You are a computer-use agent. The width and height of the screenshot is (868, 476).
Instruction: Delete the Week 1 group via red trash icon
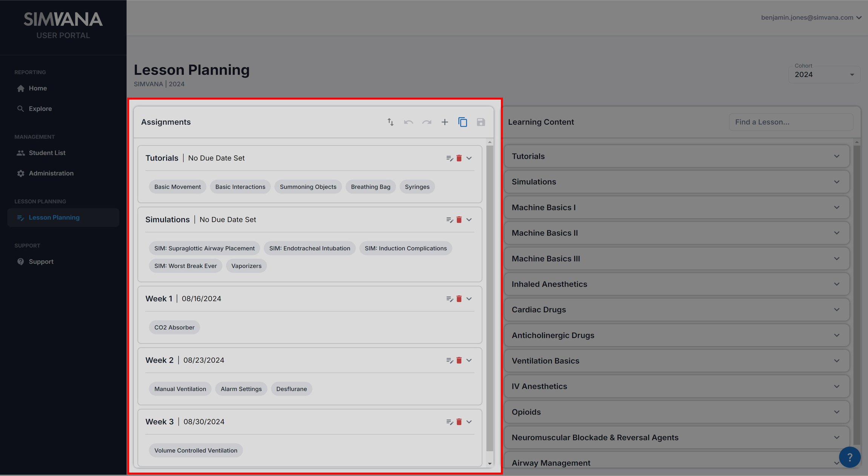[459, 298]
